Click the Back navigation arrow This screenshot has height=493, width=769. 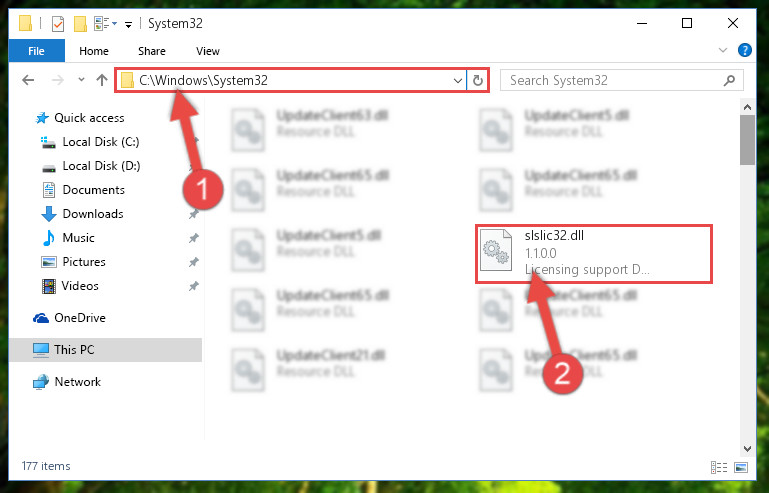[x=28, y=80]
